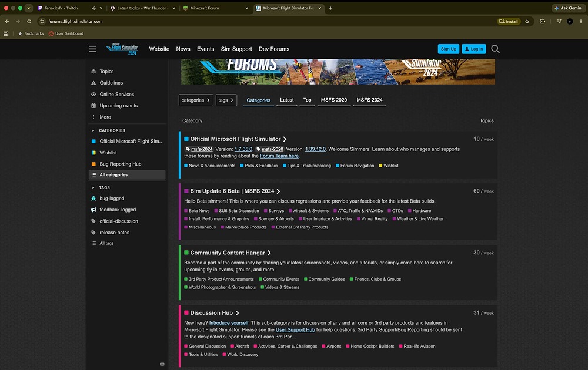This screenshot has height=370, width=588.
Task: Select All categories in sidebar
Action: tap(127, 175)
